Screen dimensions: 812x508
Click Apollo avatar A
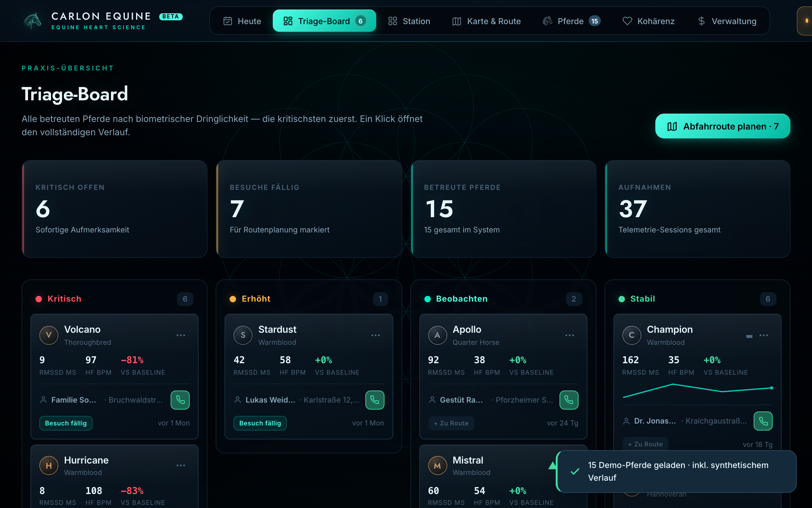click(x=437, y=335)
